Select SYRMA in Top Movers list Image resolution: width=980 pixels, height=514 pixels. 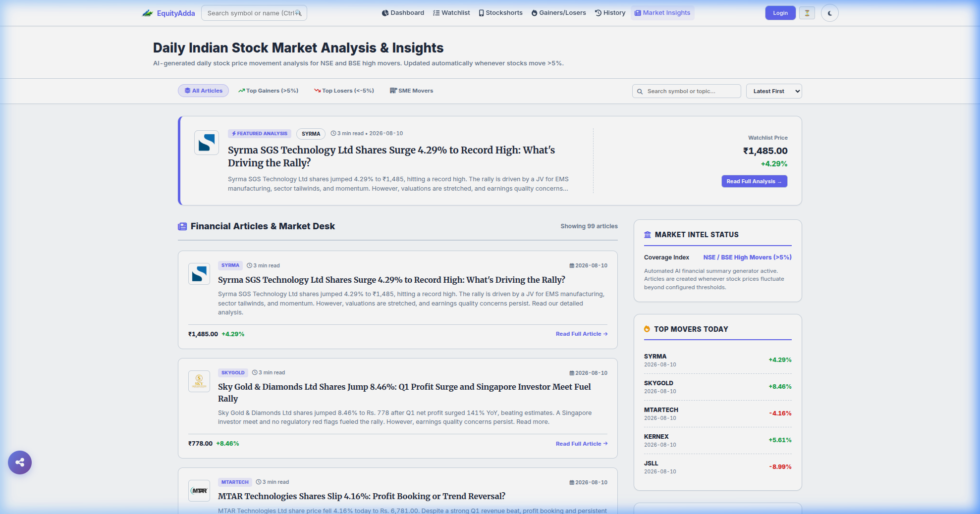(718, 360)
